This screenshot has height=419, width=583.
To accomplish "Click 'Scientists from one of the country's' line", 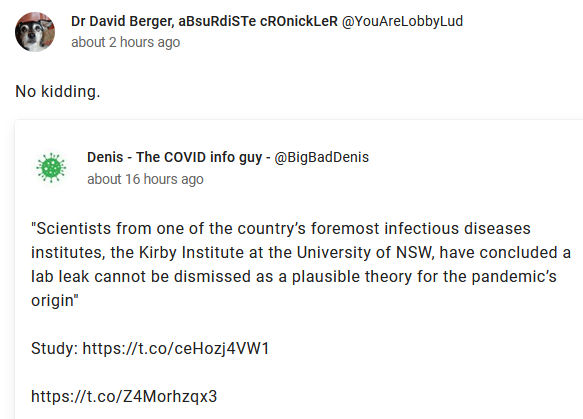I will pos(168,229).
